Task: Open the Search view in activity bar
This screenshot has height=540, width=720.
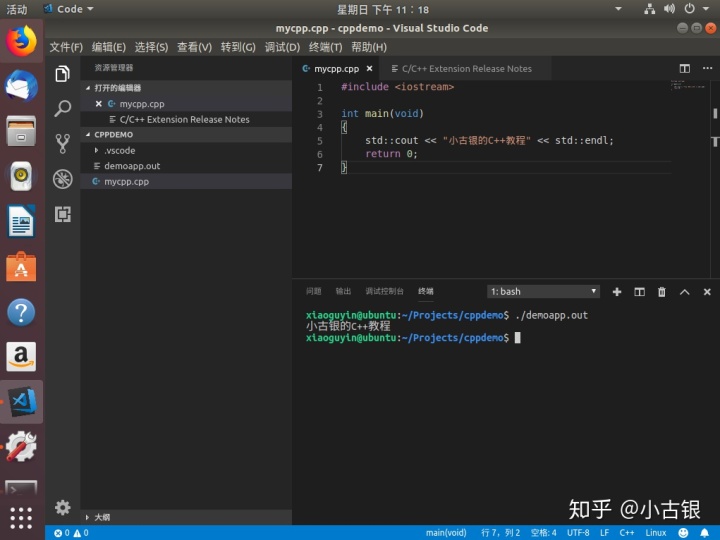Action: (x=62, y=108)
